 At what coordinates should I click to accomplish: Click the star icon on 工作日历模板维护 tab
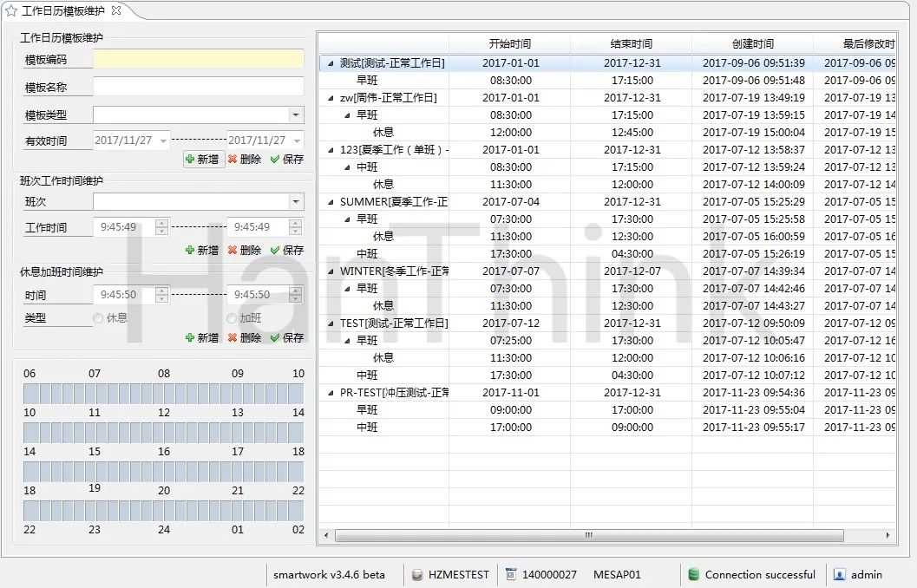tap(11, 10)
